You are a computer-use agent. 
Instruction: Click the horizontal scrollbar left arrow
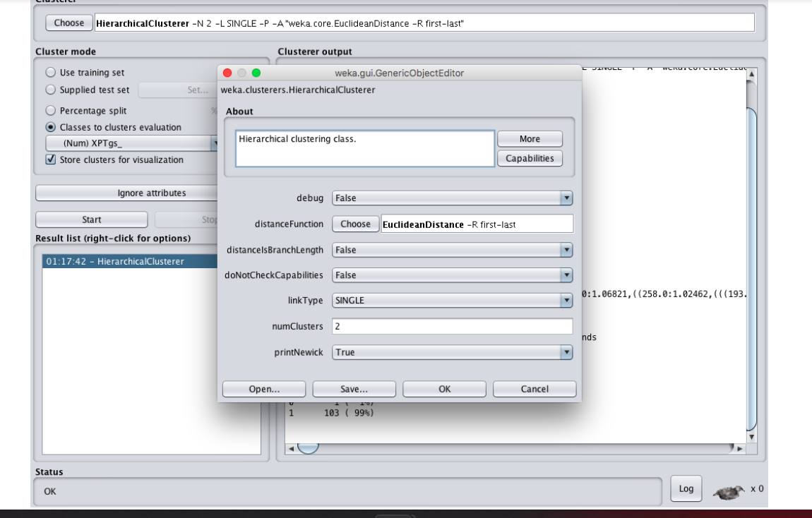click(x=291, y=449)
